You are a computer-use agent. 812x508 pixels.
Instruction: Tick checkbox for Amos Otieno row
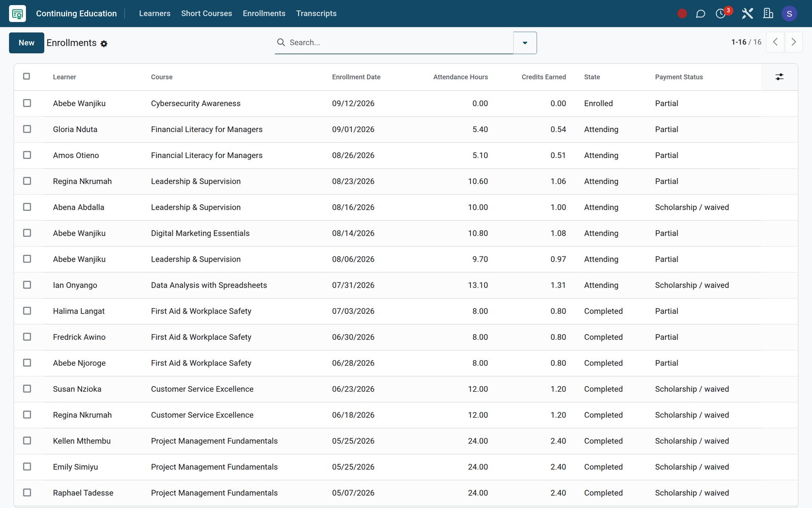tap(27, 155)
